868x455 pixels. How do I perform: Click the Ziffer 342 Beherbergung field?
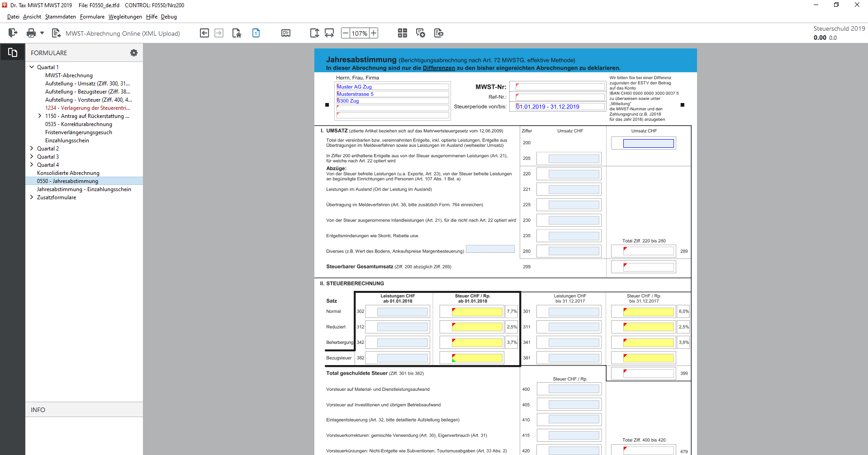click(x=403, y=342)
